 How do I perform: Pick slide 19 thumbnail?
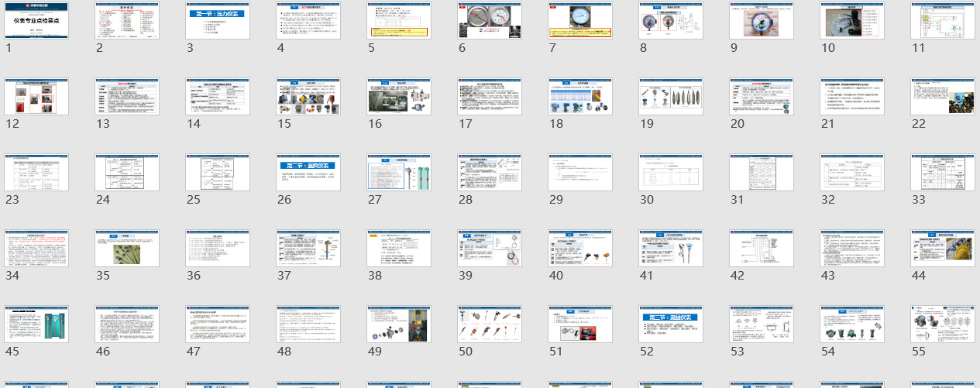(671, 97)
